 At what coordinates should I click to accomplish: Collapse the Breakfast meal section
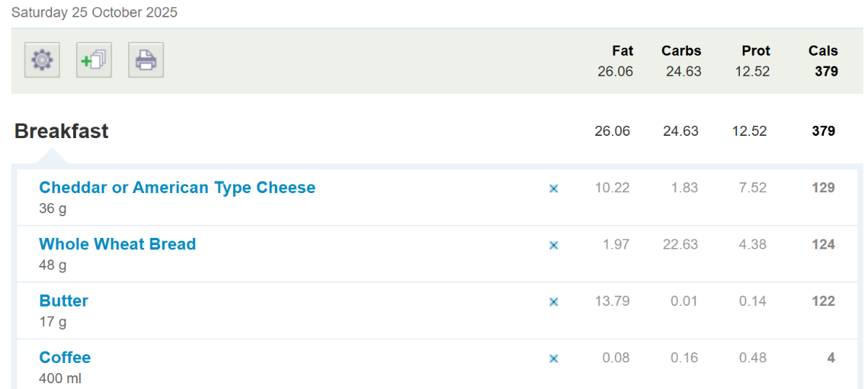61,132
